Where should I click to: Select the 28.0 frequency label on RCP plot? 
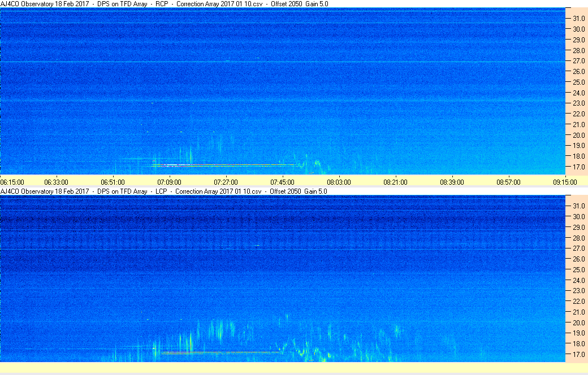578,50
